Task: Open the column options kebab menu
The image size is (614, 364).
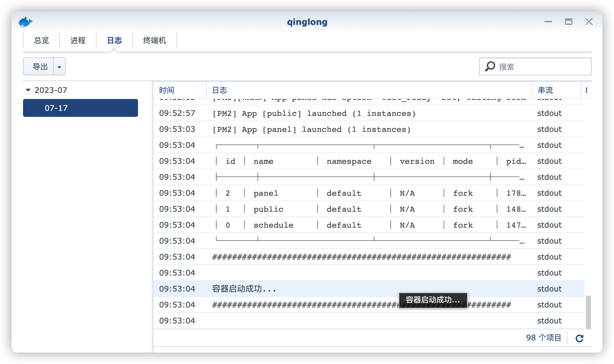Action: click(x=586, y=90)
